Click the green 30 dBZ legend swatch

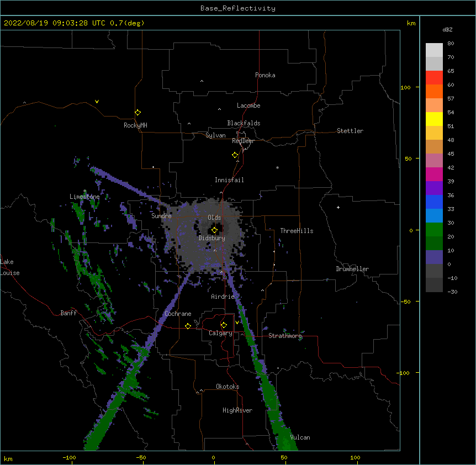pyautogui.click(x=434, y=230)
